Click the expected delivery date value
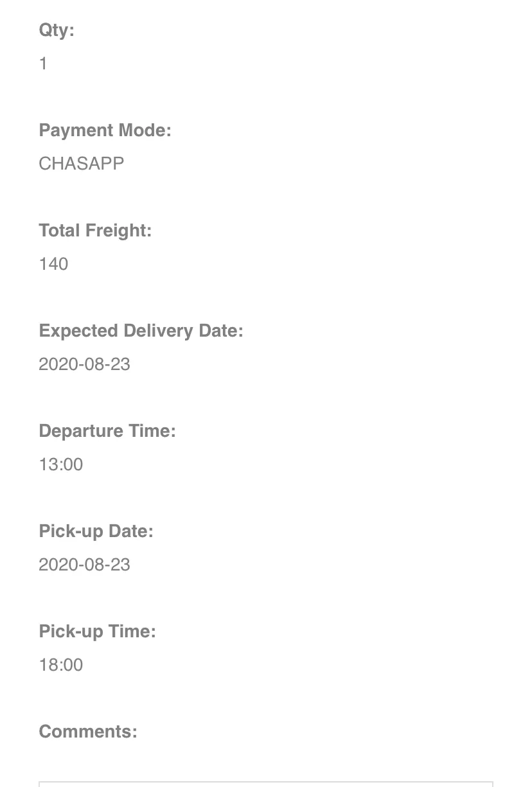532x787 pixels. coord(84,364)
